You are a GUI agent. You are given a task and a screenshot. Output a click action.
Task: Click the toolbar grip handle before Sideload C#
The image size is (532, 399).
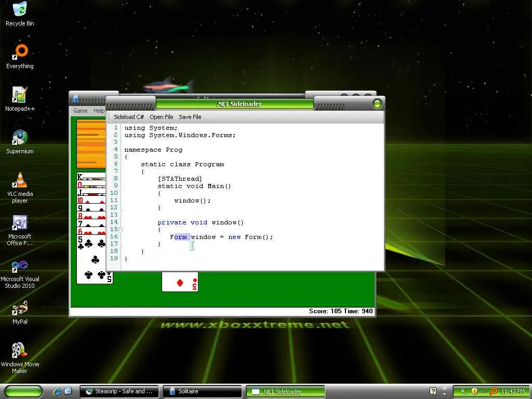(109, 117)
